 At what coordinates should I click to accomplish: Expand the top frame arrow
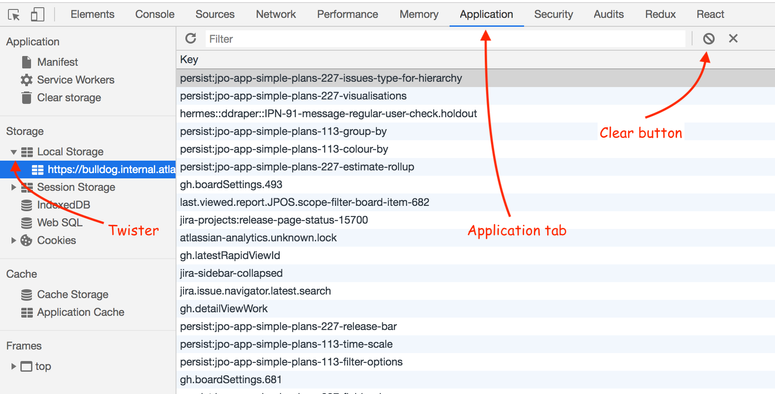[14, 366]
